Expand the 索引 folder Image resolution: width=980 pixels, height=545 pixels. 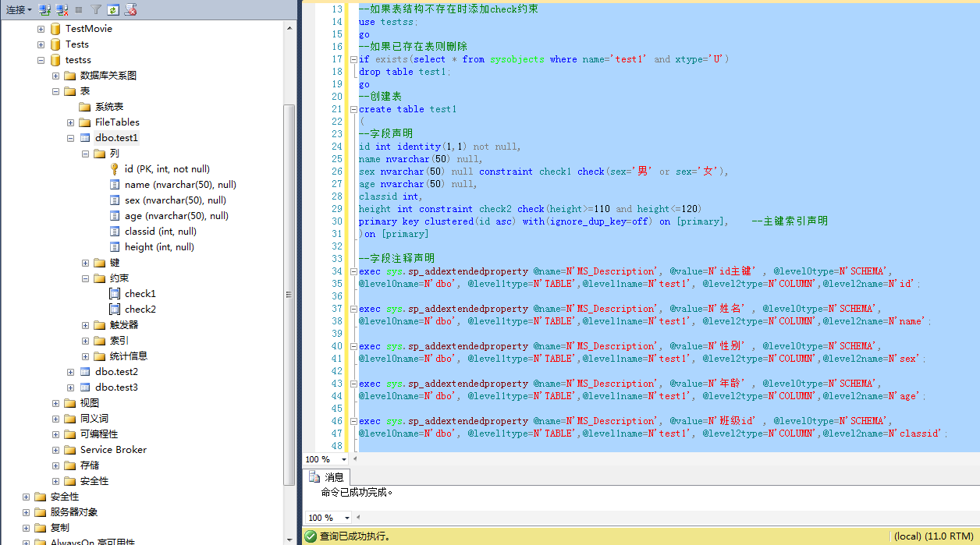pyautogui.click(x=86, y=341)
